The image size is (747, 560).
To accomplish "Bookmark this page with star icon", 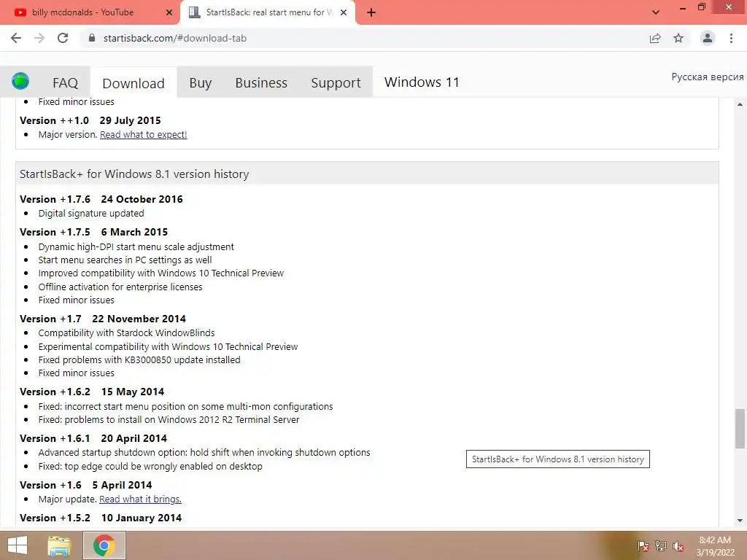I will 678,38.
